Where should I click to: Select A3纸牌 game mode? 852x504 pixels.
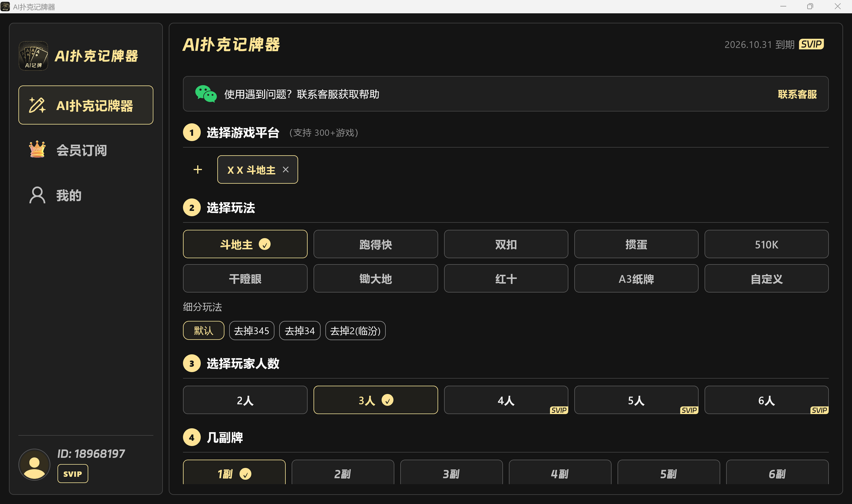(x=636, y=278)
